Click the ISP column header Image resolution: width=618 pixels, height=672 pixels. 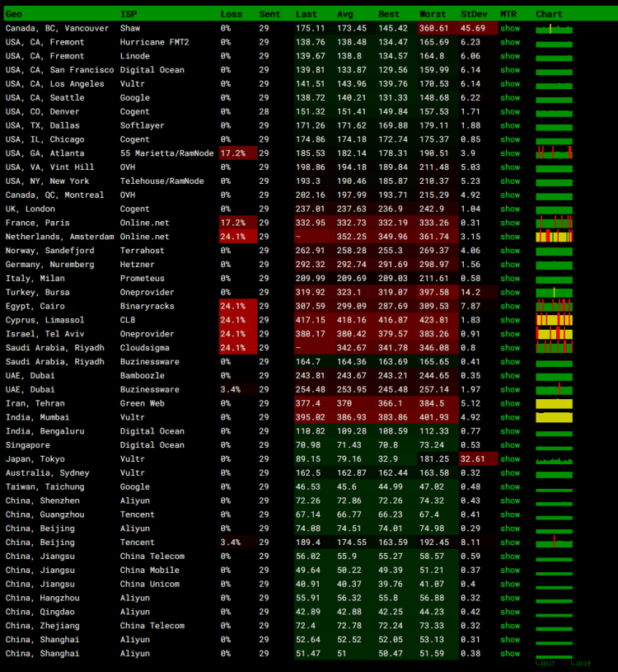pos(129,14)
